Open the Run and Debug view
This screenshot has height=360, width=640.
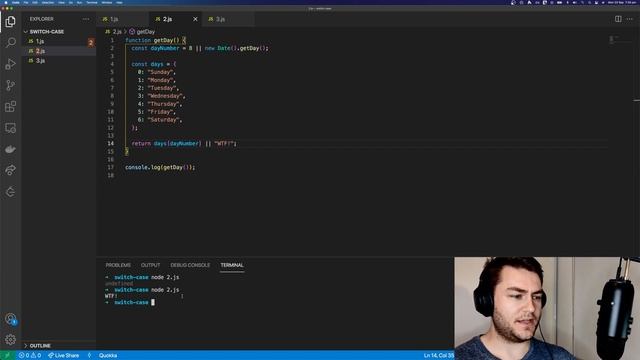click(11, 64)
